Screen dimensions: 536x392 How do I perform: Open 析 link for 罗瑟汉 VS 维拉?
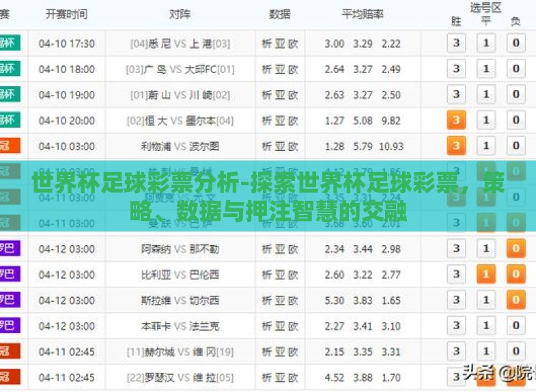coord(266,377)
